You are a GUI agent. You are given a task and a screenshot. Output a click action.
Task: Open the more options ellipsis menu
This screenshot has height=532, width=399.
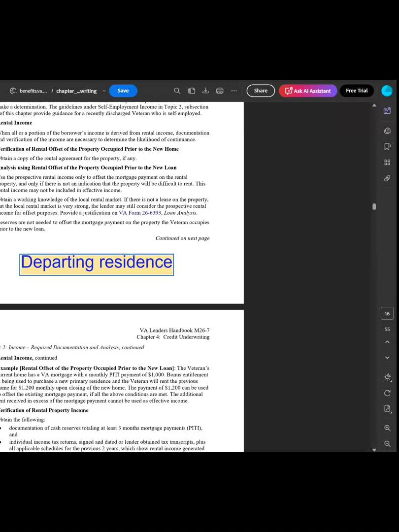(x=234, y=91)
